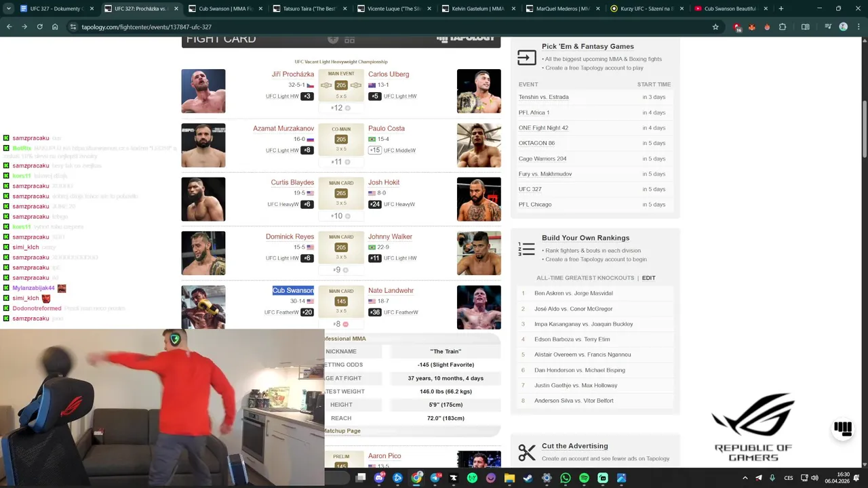868x488 pixels.
Task: Open 'PFL Africa 1' event
Action: [534, 113]
